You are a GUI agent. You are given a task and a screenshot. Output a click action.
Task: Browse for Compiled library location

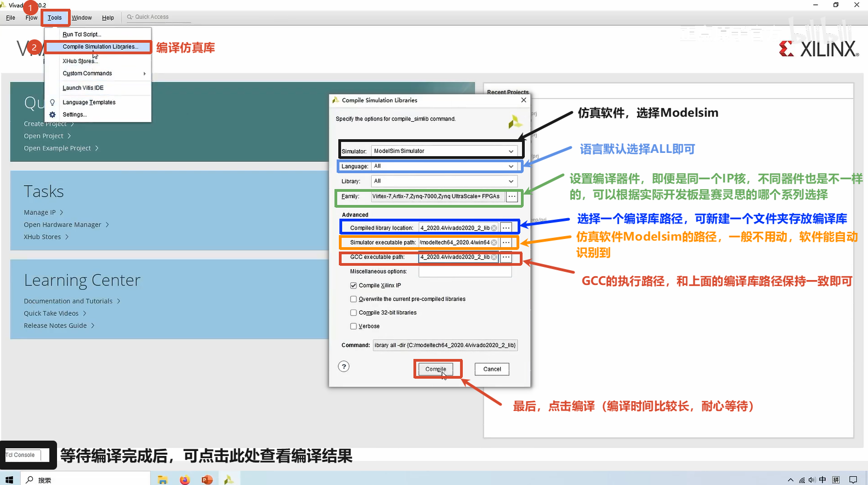tap(506, 228)
